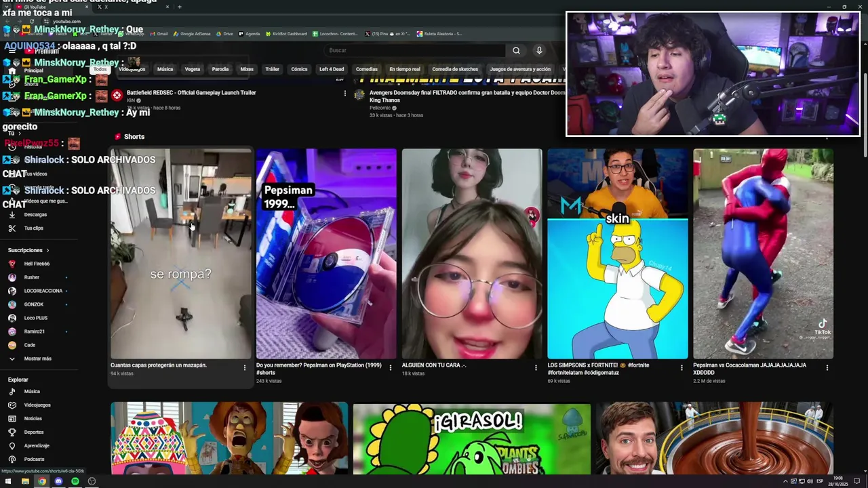Play the Pepsiman 1999 short thumbnail
Viewport: 868px width, 488px height.
(326, 253)
